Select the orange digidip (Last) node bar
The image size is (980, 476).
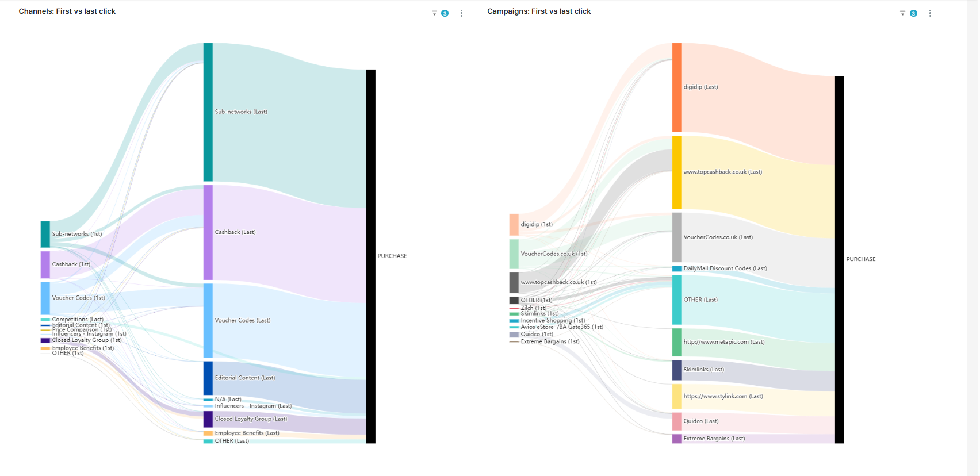point(677,87)
